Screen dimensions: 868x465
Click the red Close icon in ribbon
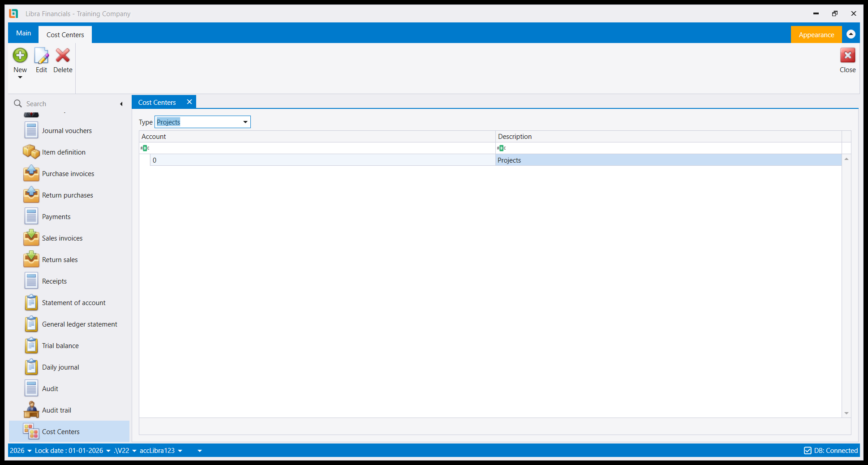pyautogui.click(x=847, y=56)
